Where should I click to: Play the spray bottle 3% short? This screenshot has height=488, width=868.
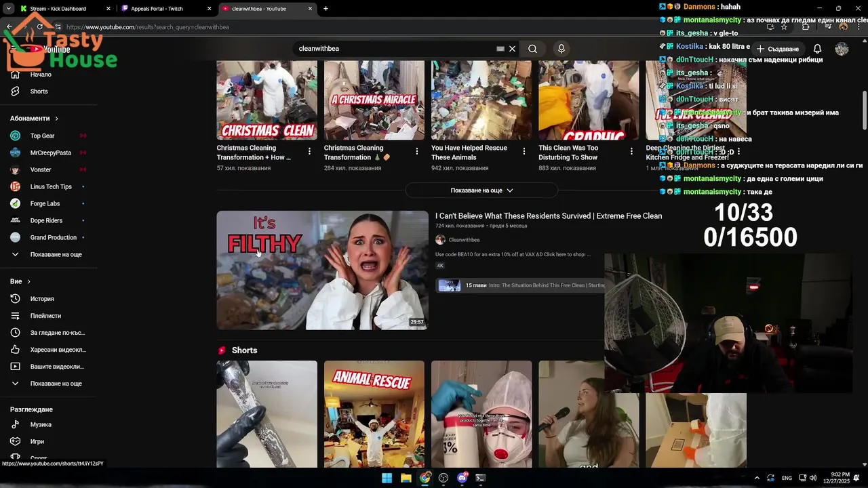click(481, 414)
